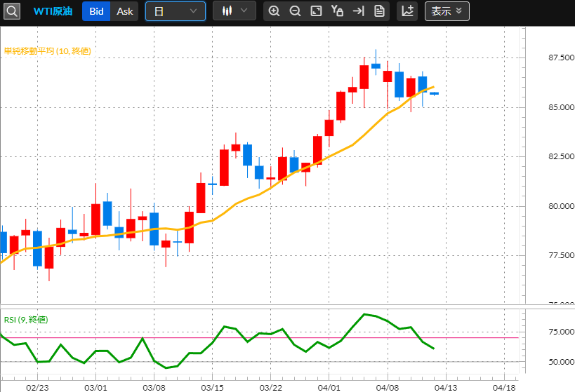Image resolution: width=575 pixels, height=392 pixels.
Task: Click the 03/22 date axis label
Action: [x=270, y=388]
